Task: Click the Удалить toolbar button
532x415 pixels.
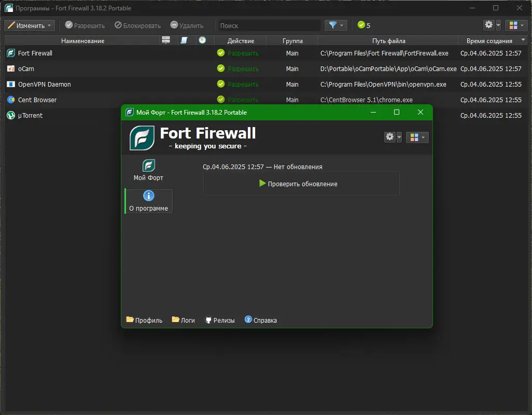Action: pyautogui.click(x=187, y=25)
